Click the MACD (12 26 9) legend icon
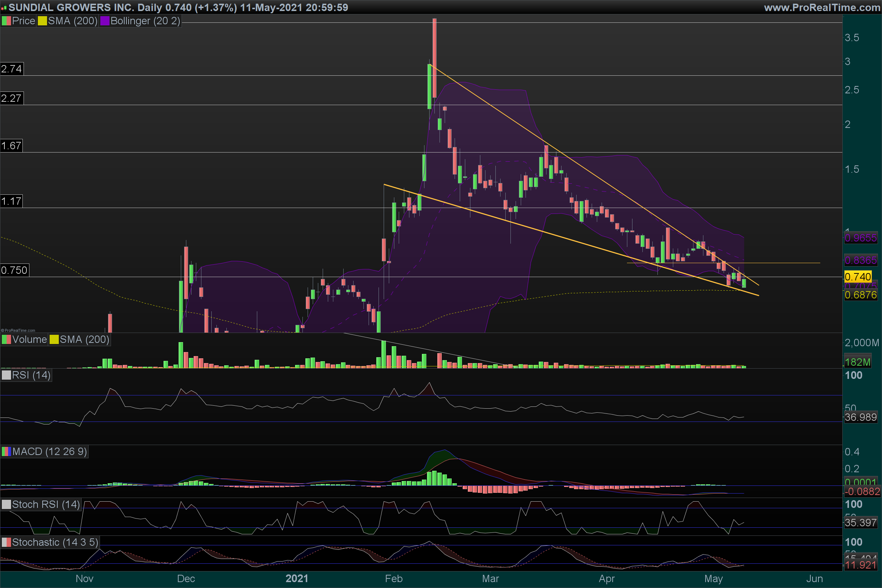Screen dimensions: 882x588 pos(6,452)
